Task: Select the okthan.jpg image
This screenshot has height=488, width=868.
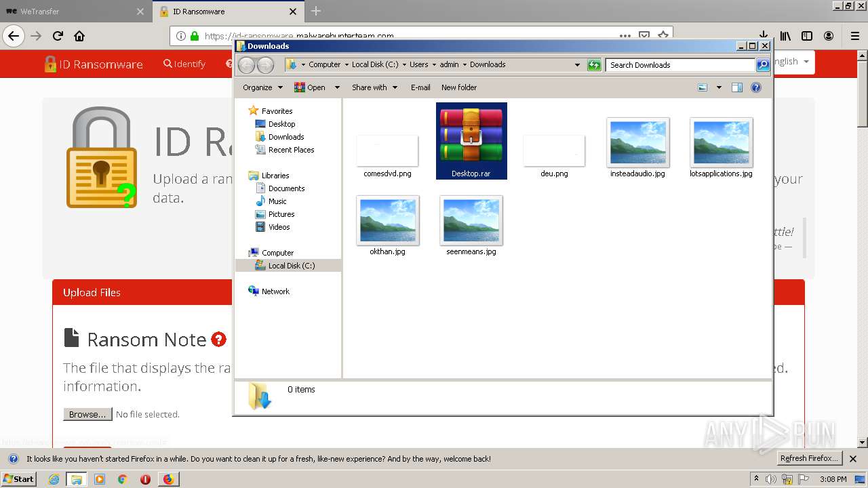Action: click(387, 226)
